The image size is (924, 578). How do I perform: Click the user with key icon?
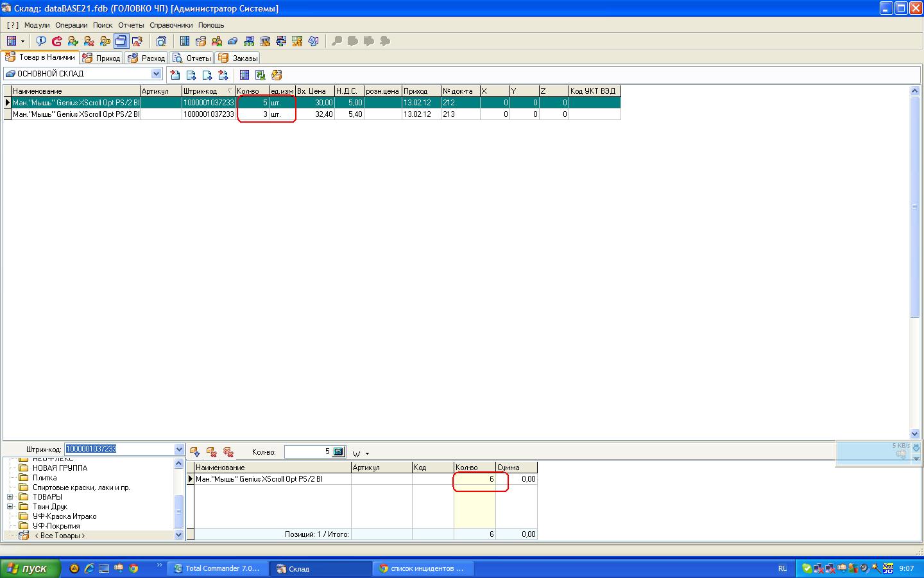point(105,41)
